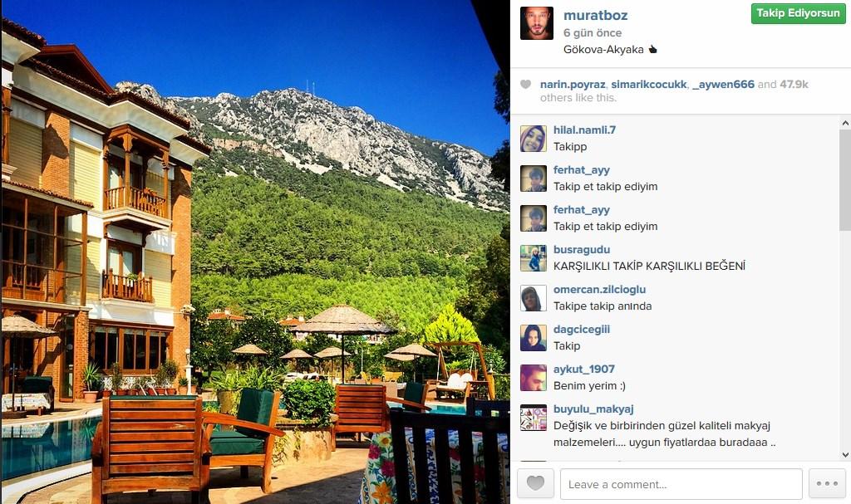Toggle the Takip Ediyorsun follow button
Image resolution: width=851 pixels, height=504 pixels.
(x=798, y=13)
